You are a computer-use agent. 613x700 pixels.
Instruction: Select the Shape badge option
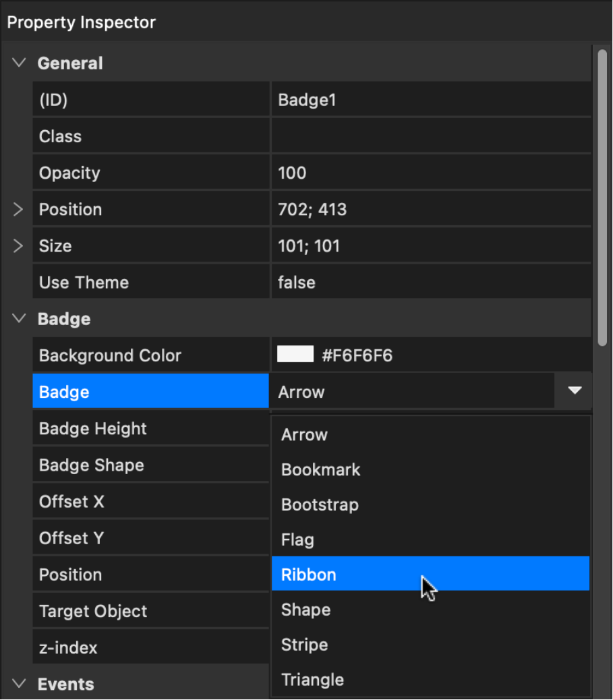tap(430, 610)
